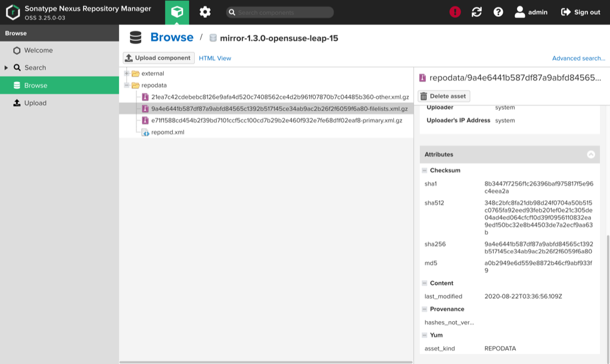Collapse the Content attribute group
610x364 pixels.
(x=424, y=283)
